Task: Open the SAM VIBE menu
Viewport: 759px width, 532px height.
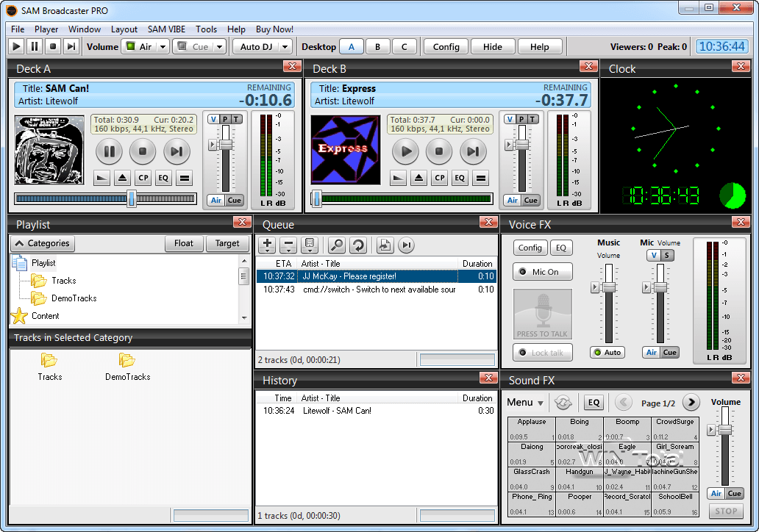Action: pyautogui.click(x=166, y=29)
